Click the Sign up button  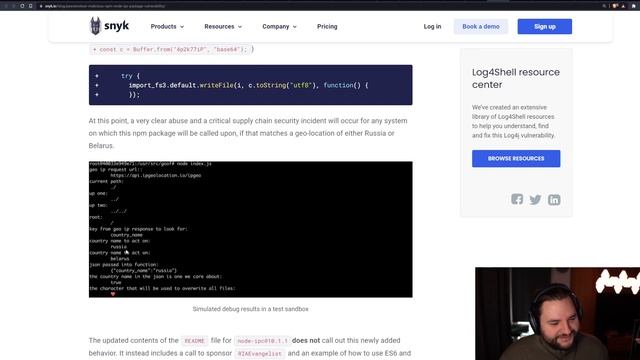[x=545, y=27]
